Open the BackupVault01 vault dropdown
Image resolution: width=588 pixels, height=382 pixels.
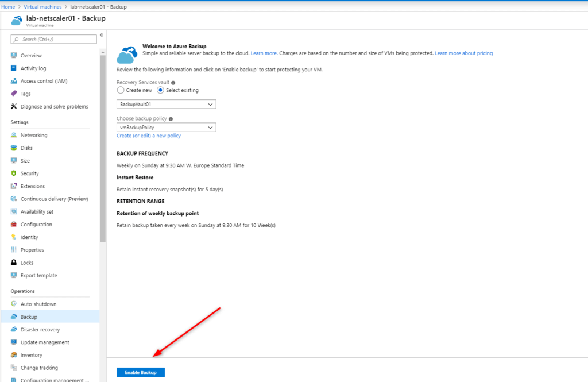166,105
